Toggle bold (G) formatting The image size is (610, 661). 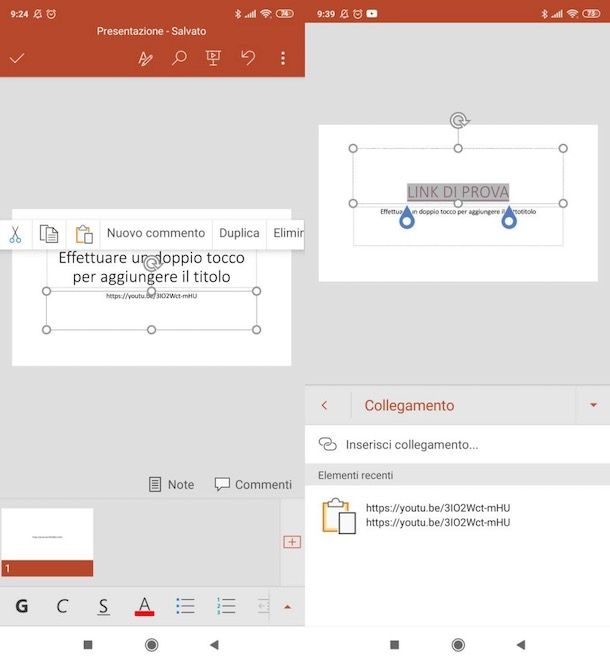(x=22, y=606)
